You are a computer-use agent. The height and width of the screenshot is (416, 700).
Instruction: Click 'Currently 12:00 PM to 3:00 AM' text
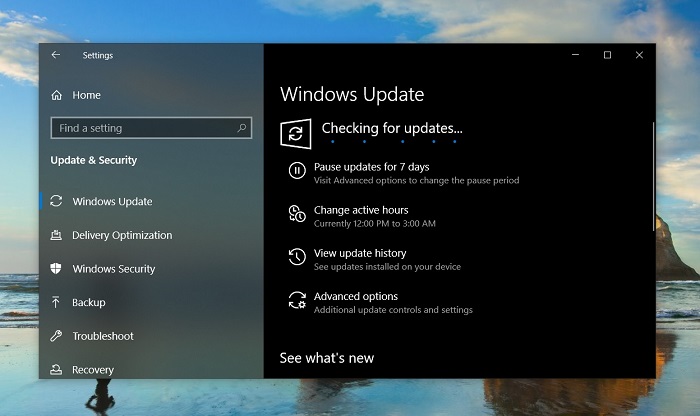[x=375, y=224]
